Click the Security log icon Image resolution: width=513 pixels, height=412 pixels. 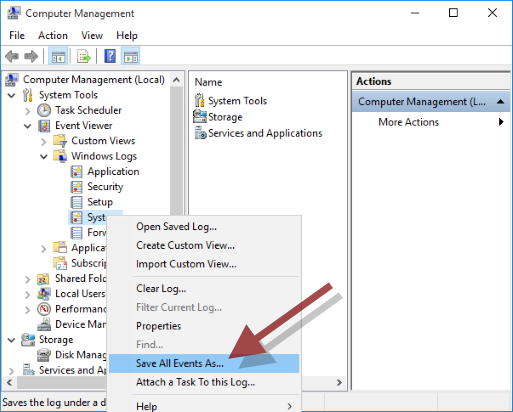(76, 187)
